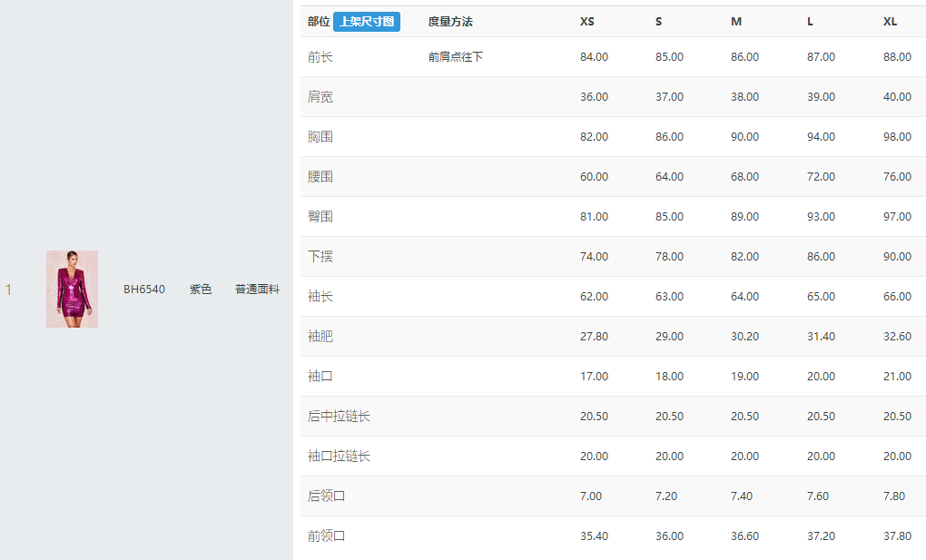Click 前领口 L value 37.20
The width and height of the screenshot is (926, 560).
tap(821, 536)
